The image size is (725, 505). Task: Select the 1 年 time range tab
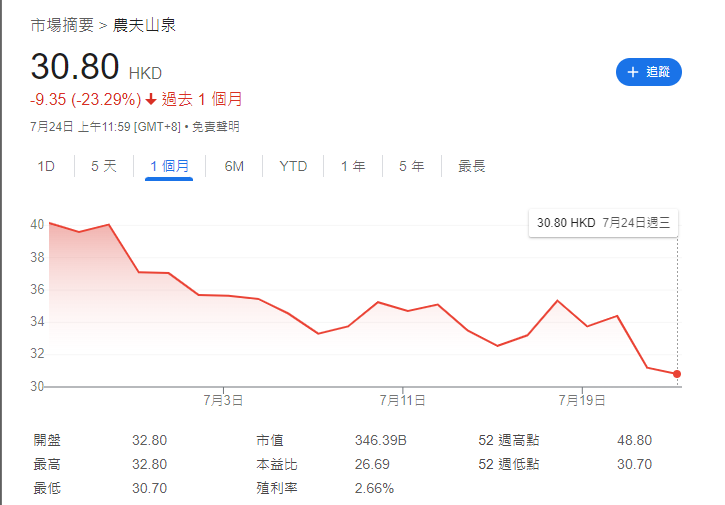[x=353, y=166]
